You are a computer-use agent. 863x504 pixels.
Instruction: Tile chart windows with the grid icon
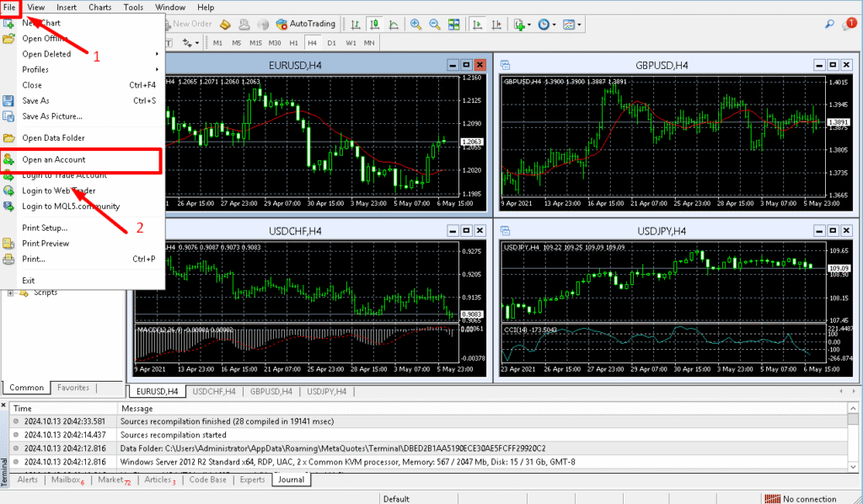(453, 24)
